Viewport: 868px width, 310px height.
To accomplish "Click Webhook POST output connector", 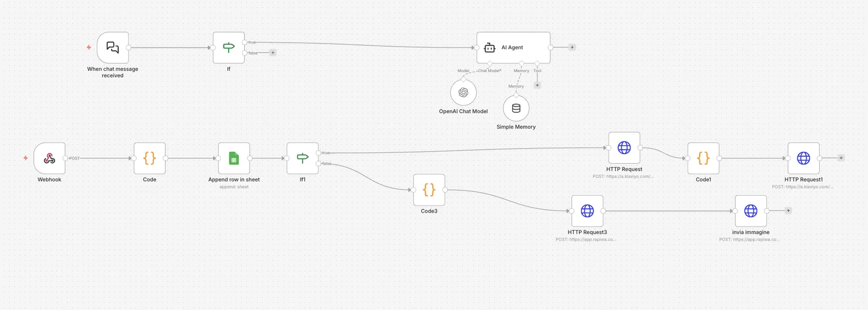I will (x=65, y=158).
